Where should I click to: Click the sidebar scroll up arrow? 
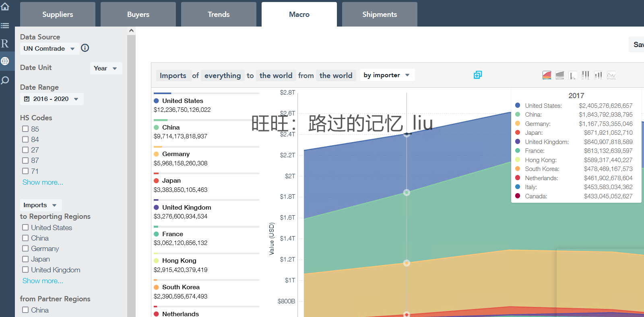(131, 31)
